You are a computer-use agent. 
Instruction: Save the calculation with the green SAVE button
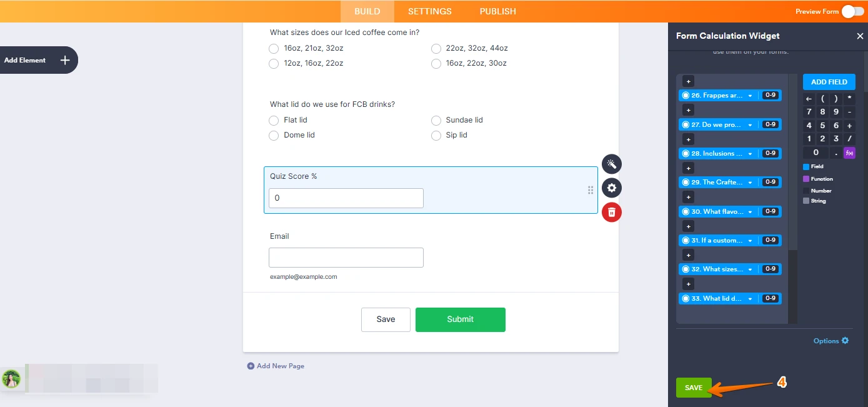(694, 387)
